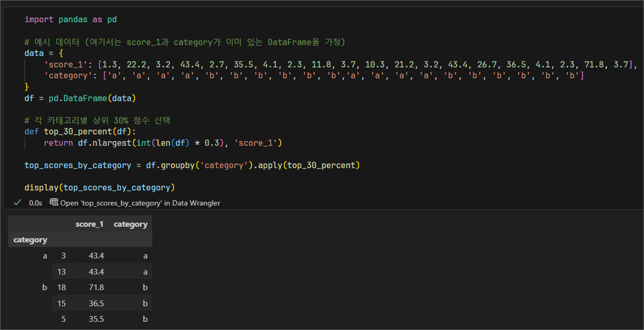Screen dimensions: 644x330
Task: Select the score_1 column header in output
Action: (89, 224)
